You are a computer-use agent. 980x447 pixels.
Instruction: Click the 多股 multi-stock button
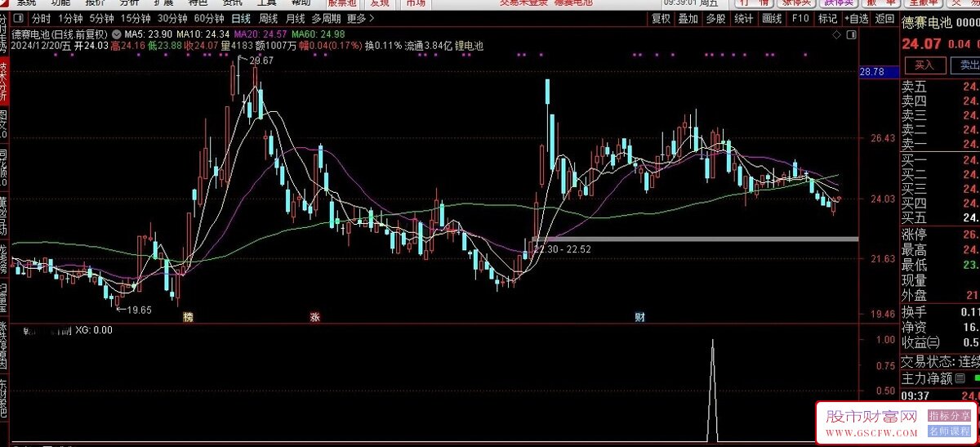(x=715, y=19)
